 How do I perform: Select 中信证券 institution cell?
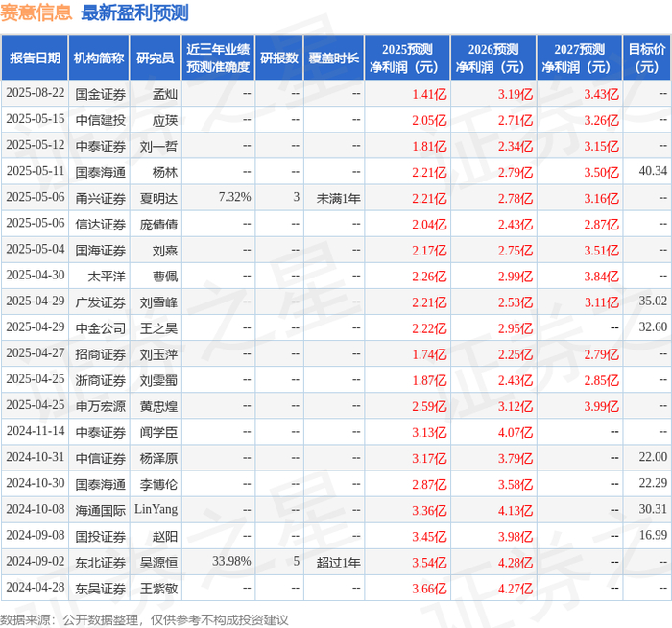click(100, 458)
